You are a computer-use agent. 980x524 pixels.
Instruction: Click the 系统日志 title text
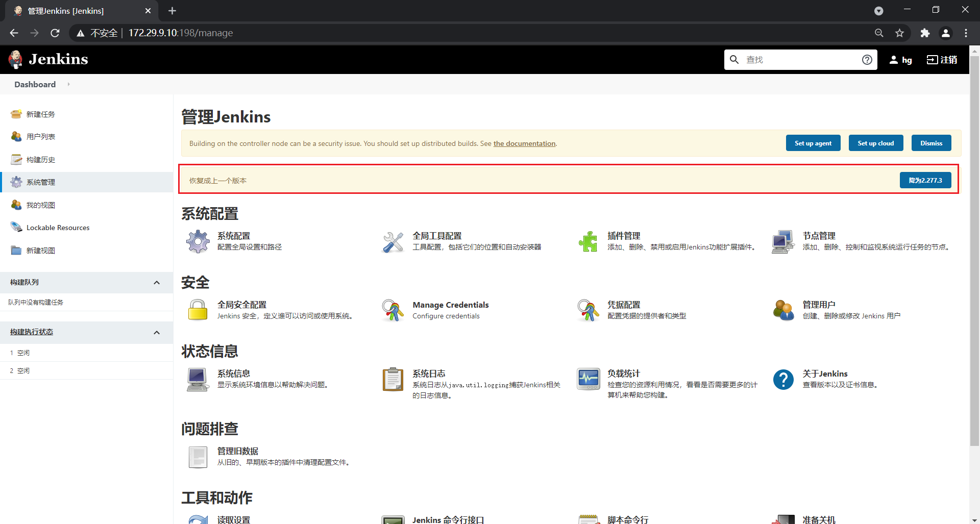pos(429,373)
